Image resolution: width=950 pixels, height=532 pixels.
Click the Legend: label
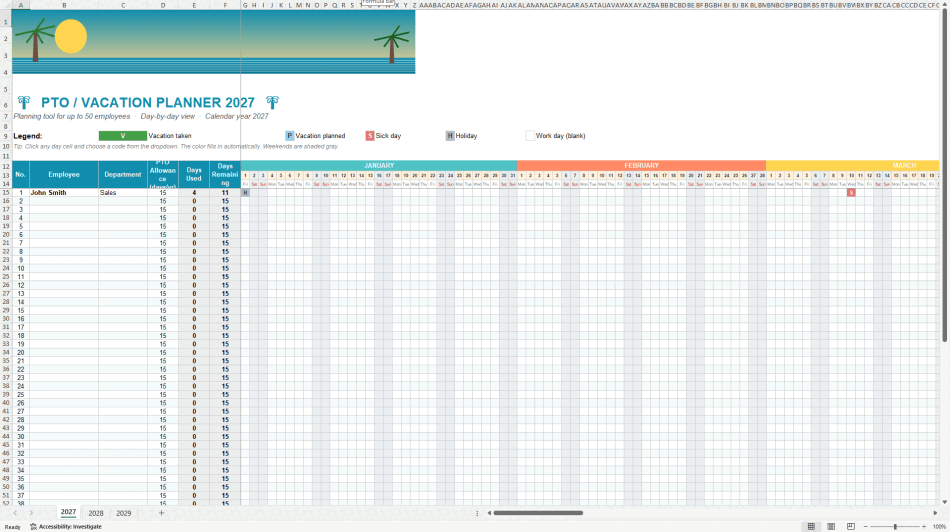(28, 136)
